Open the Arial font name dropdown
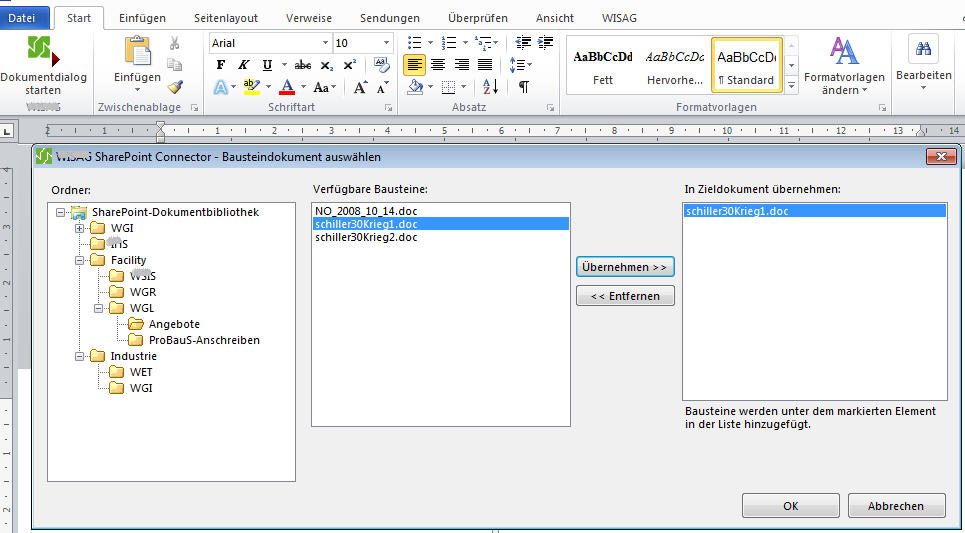Image resolution: width=965 pixels, height=533 pixels. pos(325,43)
